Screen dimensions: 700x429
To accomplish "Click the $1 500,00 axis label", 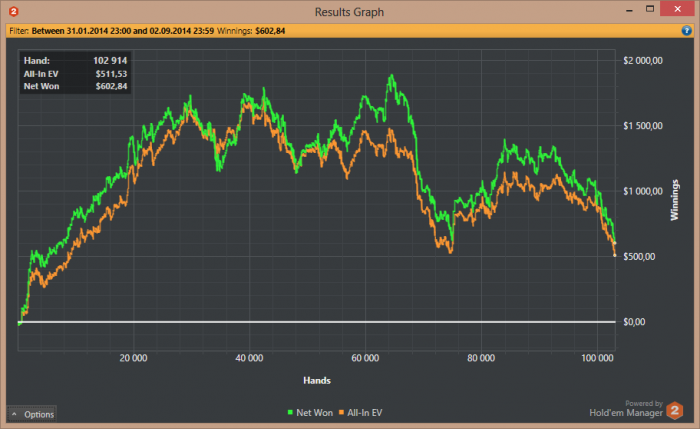I will (x=643, y=126).
